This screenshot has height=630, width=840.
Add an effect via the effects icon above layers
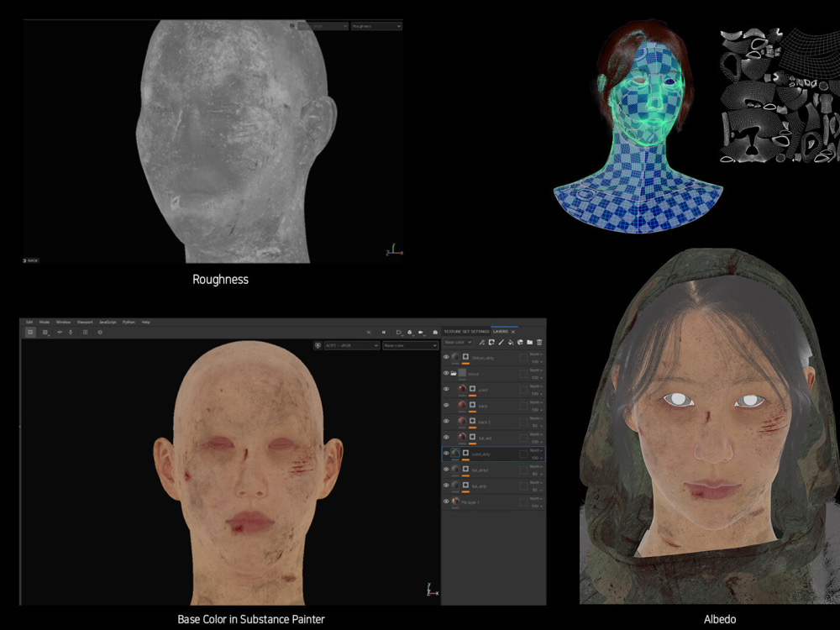(x=482, y=343)
